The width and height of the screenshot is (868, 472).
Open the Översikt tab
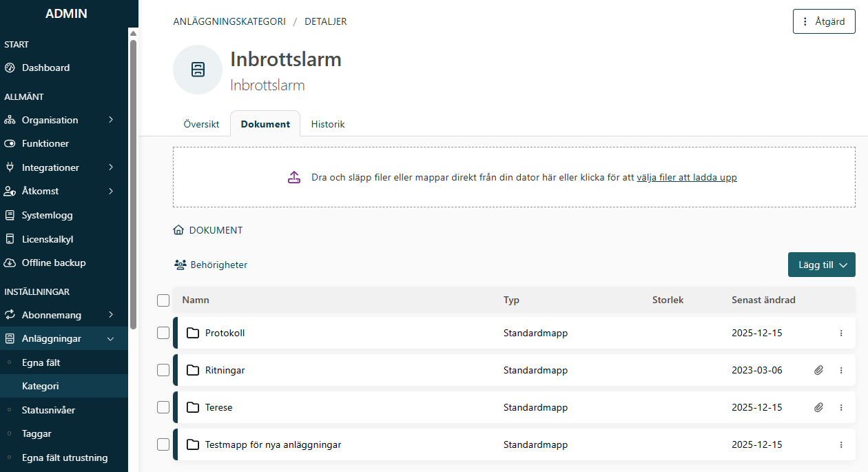coord(201,124)
